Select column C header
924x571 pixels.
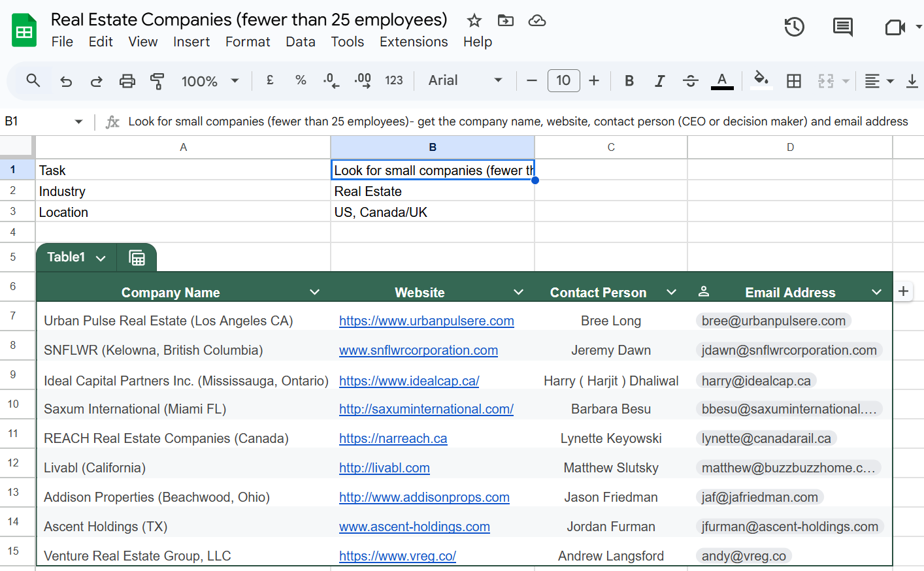click(x=611, y=147)
